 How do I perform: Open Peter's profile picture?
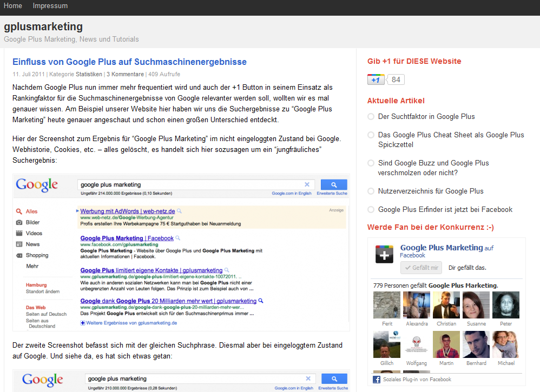pos(506,305)
